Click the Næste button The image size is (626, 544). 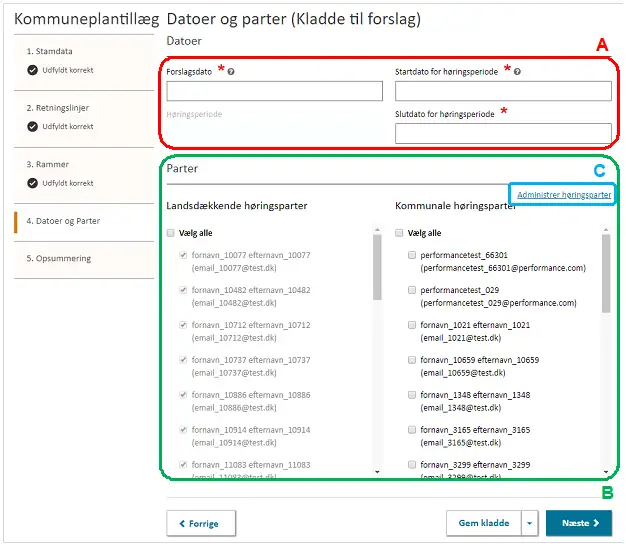click(579, 523)
